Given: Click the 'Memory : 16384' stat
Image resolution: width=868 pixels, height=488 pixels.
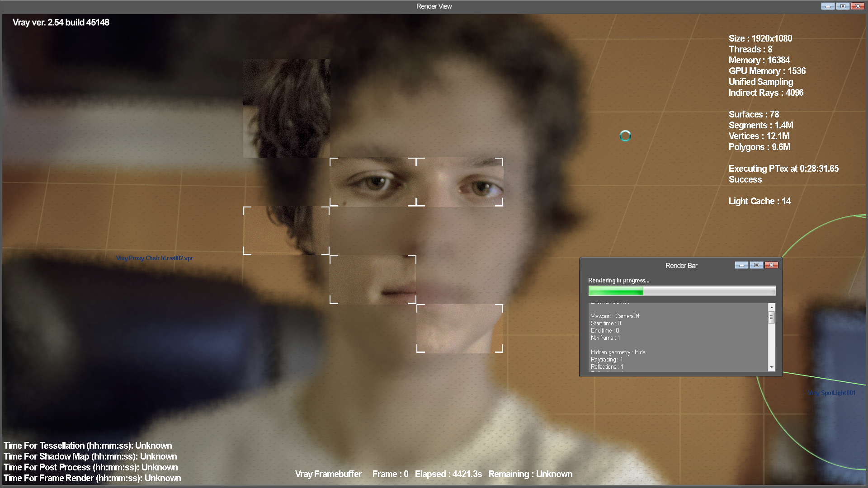Looking at the screenshot, I should click(759, 60).
